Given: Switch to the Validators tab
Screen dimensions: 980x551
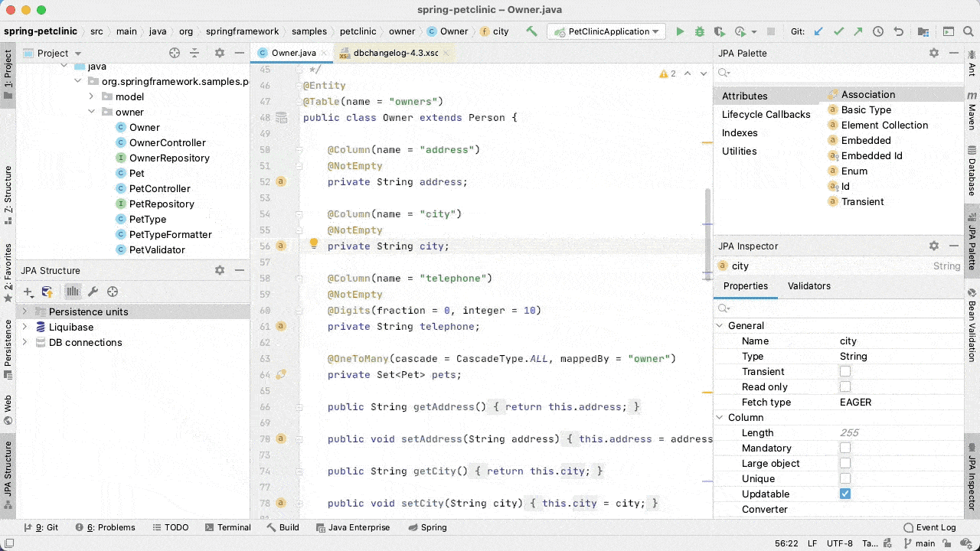Looking at the screenshot, I should (809, 285).
